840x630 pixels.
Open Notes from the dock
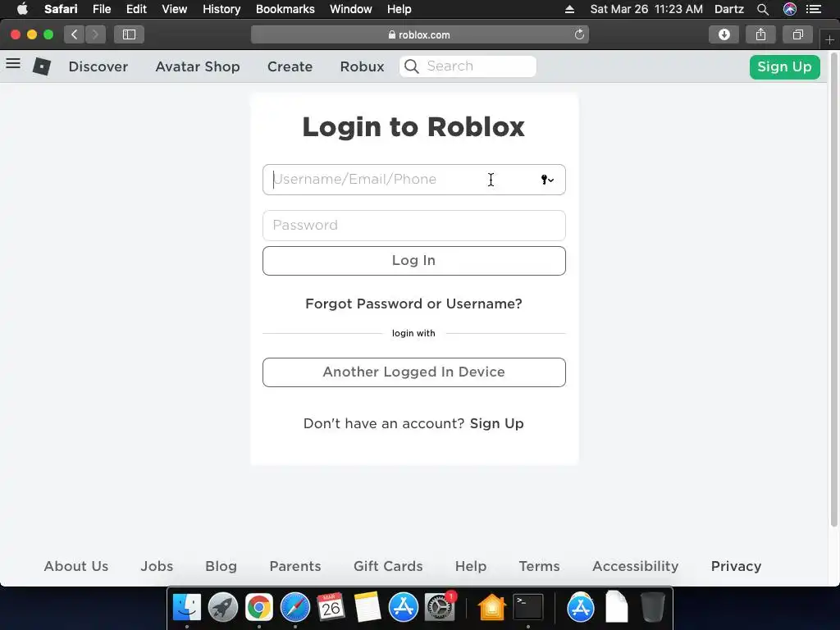point(367,608)
